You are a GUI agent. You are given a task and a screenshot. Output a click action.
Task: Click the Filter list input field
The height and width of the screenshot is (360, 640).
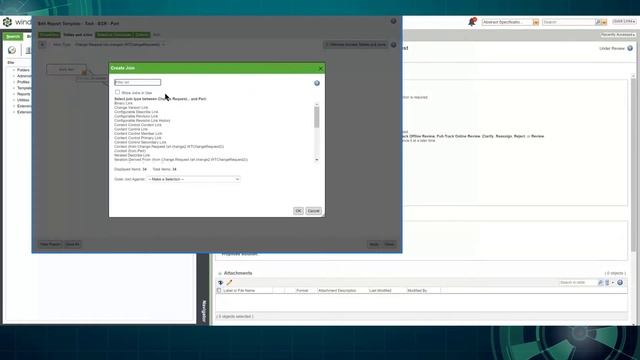138,82
